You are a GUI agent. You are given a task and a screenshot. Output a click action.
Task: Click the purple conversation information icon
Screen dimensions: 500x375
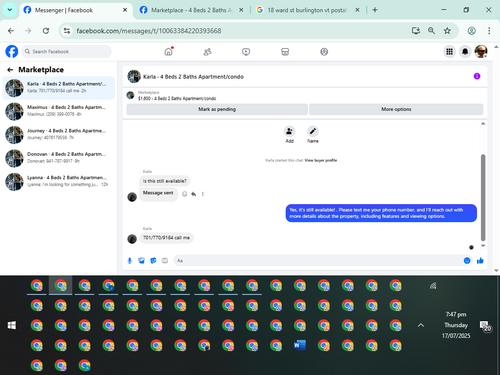(x=477, y=76)
